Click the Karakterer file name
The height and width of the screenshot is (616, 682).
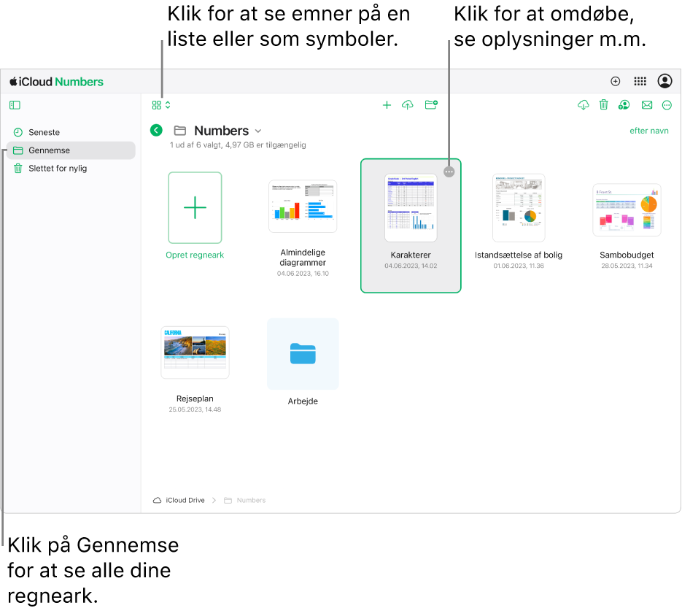tap(411, 255)
